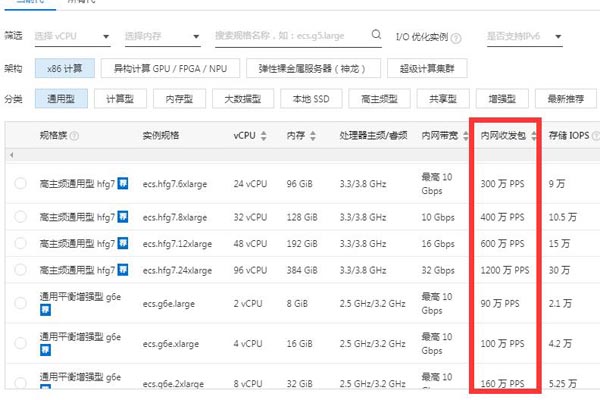The image size is (600, 400).
Task: Click the horizontal scrollbar left arrow under table header
Action: pos(11,156)
